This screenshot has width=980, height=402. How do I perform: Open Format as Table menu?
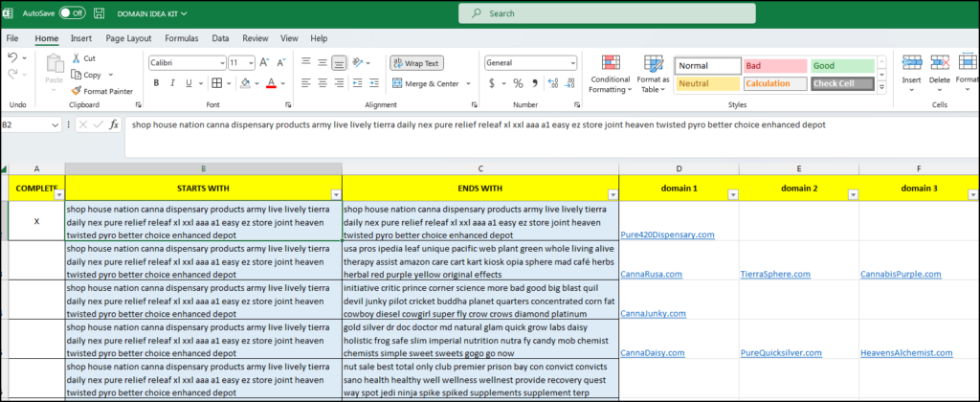tap(653, 74)
